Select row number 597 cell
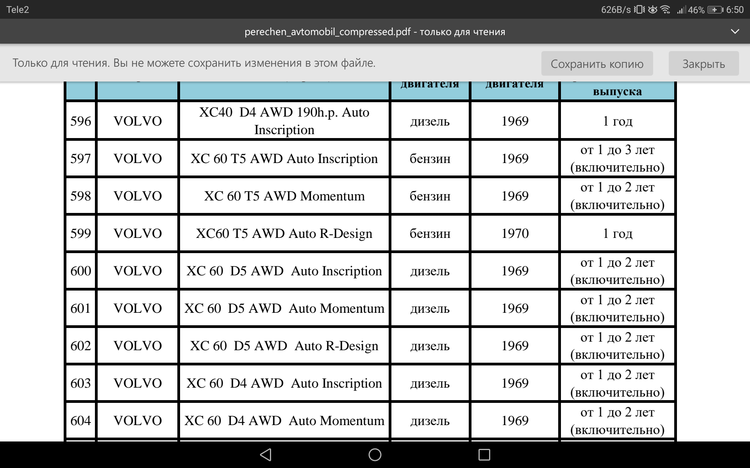Viewport: 750px width, 468px height. tap(80, 158)
